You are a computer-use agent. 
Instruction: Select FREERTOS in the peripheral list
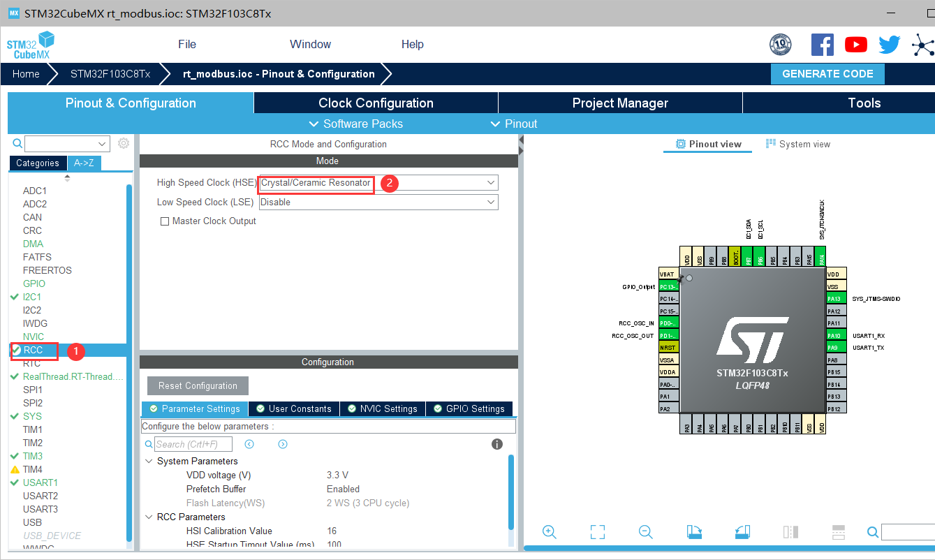pyautogui.click(x=47, y=270)
